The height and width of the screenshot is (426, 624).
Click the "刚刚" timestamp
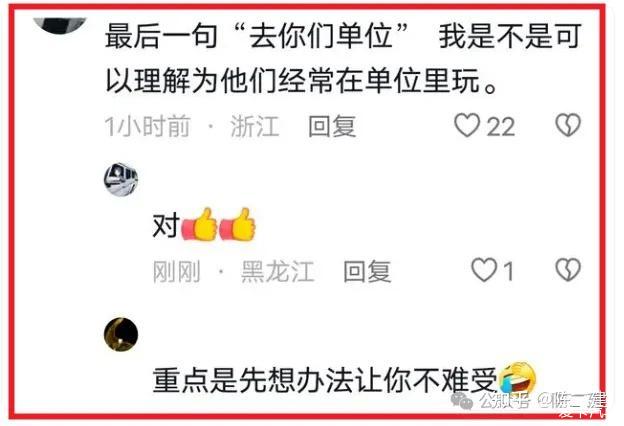tap(176, 272)
